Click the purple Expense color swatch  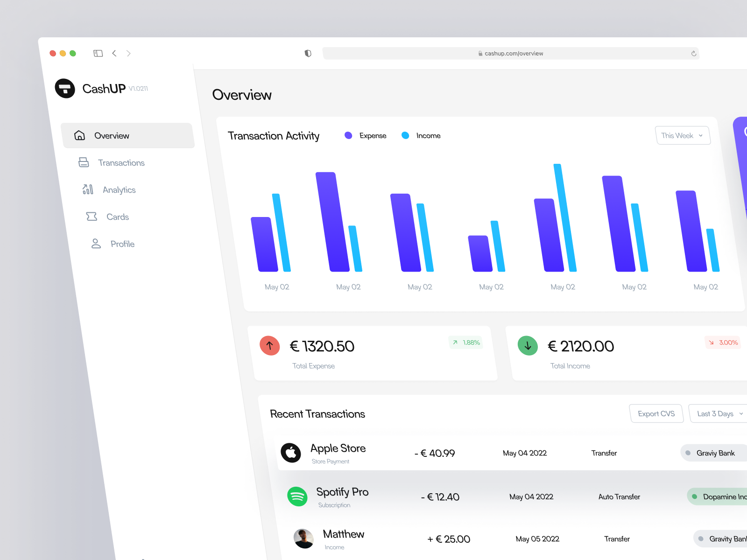[x=348, y=135]
